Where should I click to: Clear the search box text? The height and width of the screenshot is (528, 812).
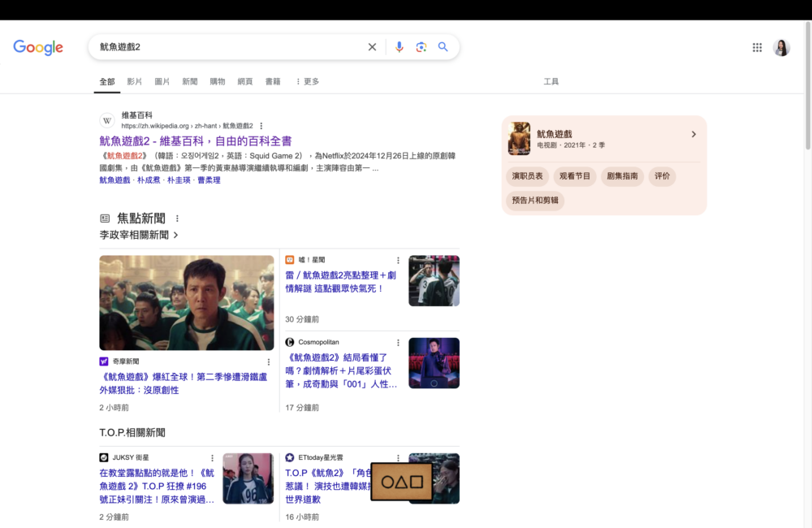click(x=372, y=47)
